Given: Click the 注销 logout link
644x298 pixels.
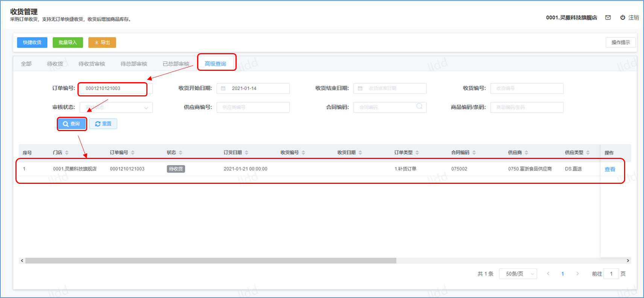Looking at the screenshot, I should pyautogui.click(x=633, y=17).
